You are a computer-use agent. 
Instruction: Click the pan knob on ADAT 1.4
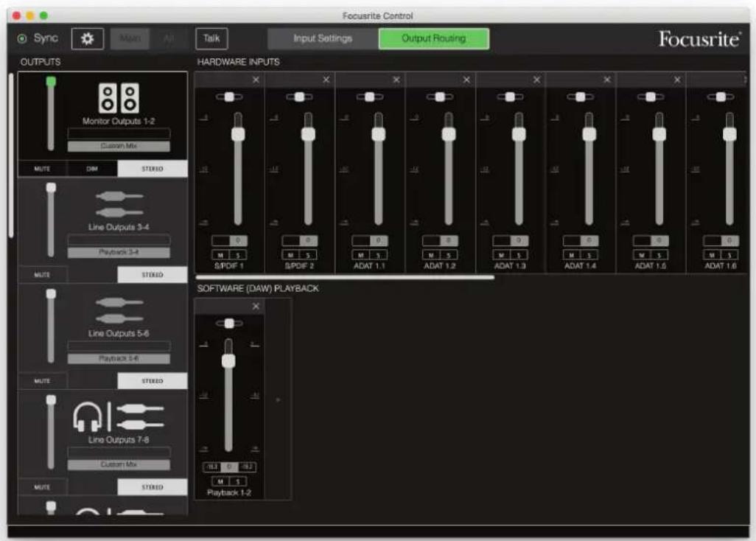581,97
